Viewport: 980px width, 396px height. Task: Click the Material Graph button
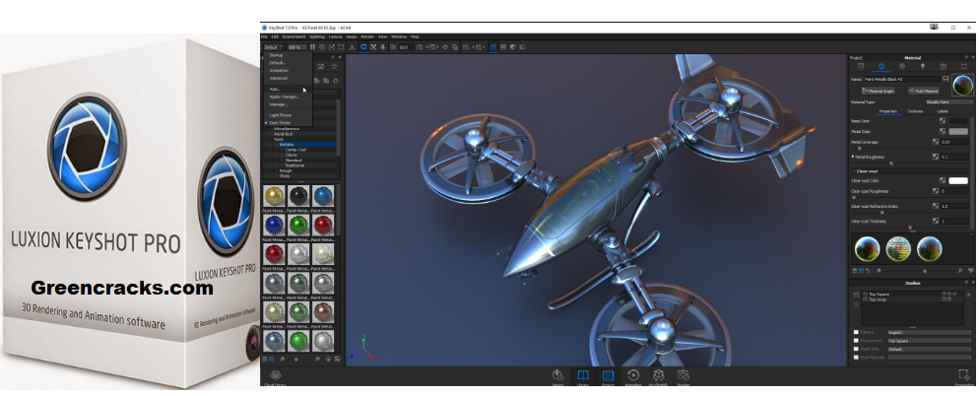[879, 91]
